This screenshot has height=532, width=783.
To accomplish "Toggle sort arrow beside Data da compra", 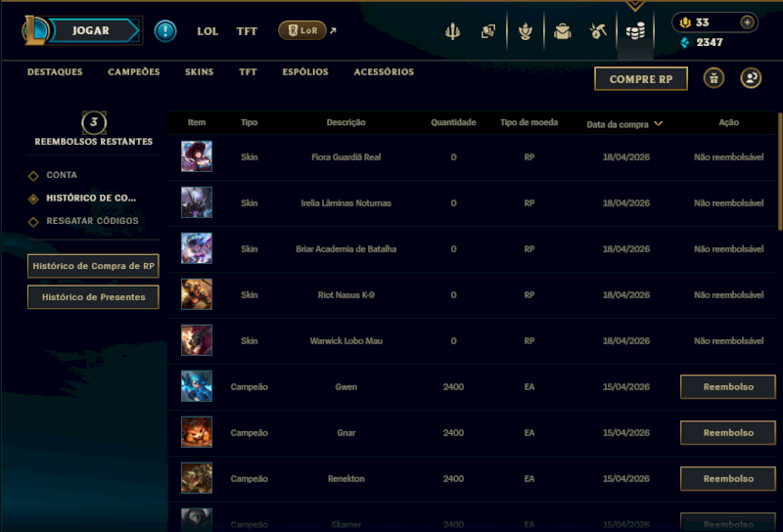I will 658,124.
